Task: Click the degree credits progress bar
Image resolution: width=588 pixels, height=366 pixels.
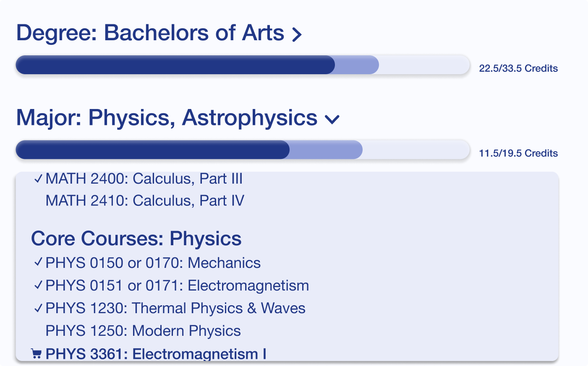Action: click(x=243, y=65)
